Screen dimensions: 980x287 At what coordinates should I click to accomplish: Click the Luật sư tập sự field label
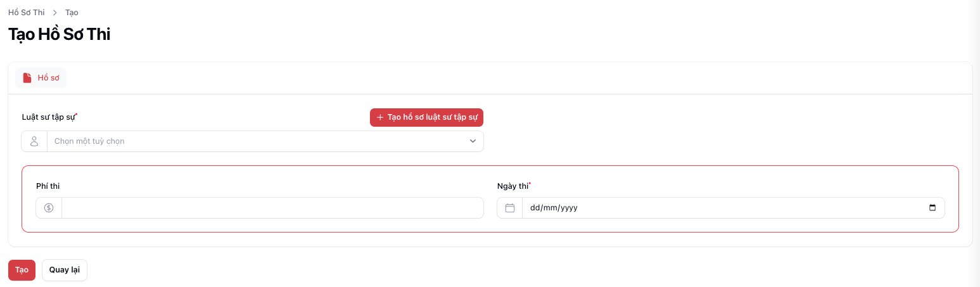[x=48, y=117]
